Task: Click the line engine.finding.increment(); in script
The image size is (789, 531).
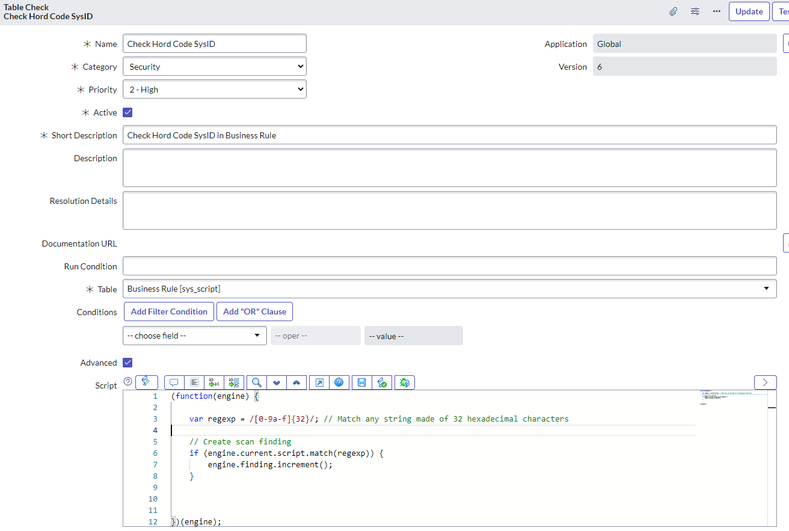Action: point(270,465)
